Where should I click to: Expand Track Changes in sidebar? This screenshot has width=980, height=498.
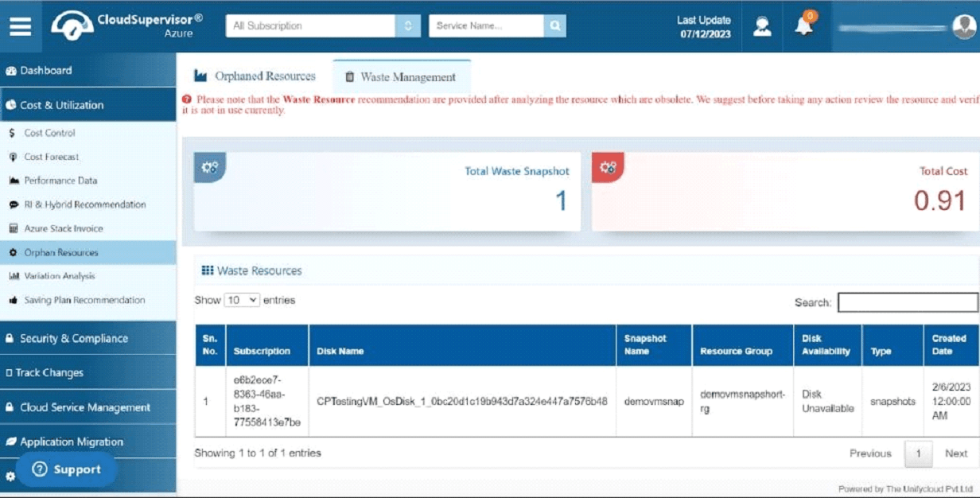(88, 372)
